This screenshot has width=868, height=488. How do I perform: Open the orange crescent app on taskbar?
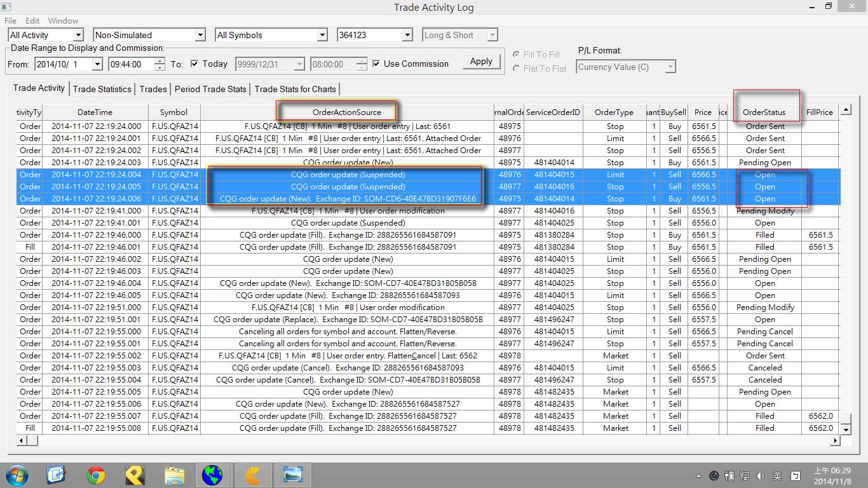coord(253,475)
